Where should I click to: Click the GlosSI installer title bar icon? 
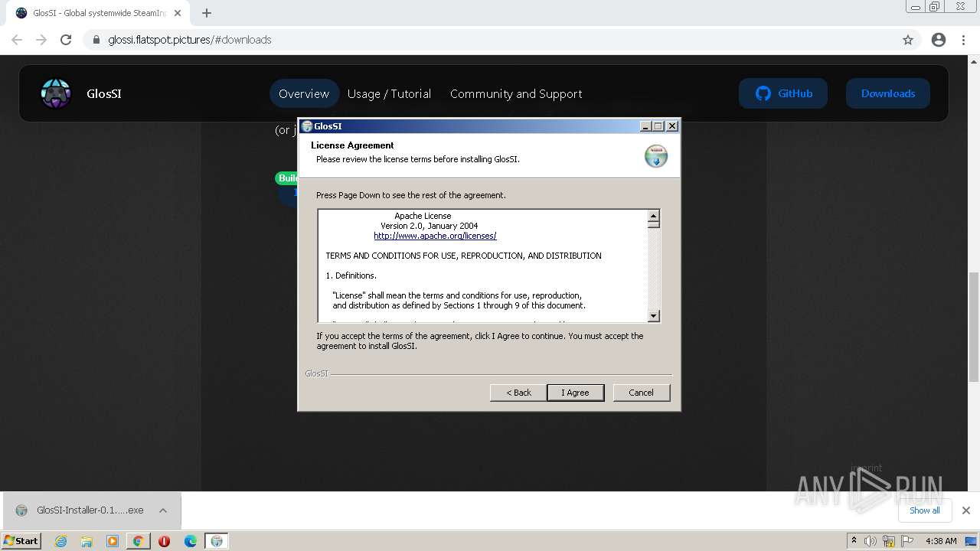[x=307, y=126]
